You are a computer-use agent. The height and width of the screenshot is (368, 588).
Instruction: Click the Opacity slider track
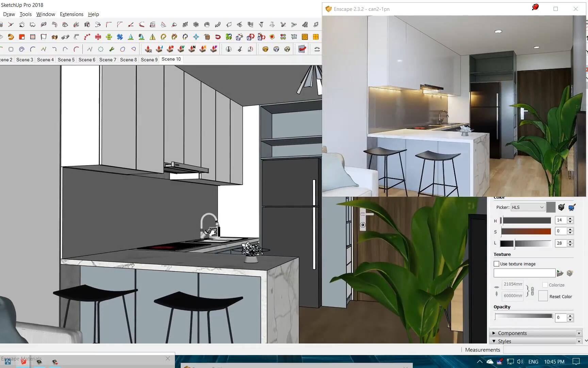click(x=524, y=316)
